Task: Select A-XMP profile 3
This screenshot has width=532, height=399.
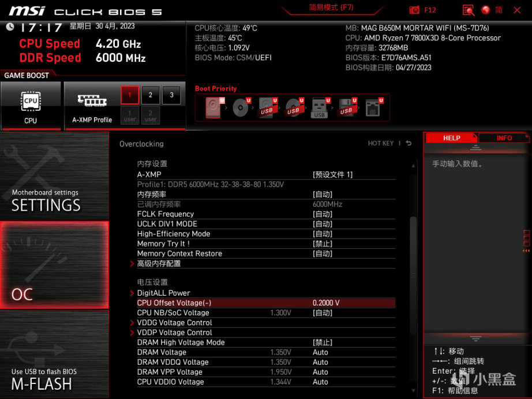Action: point(171,95)
